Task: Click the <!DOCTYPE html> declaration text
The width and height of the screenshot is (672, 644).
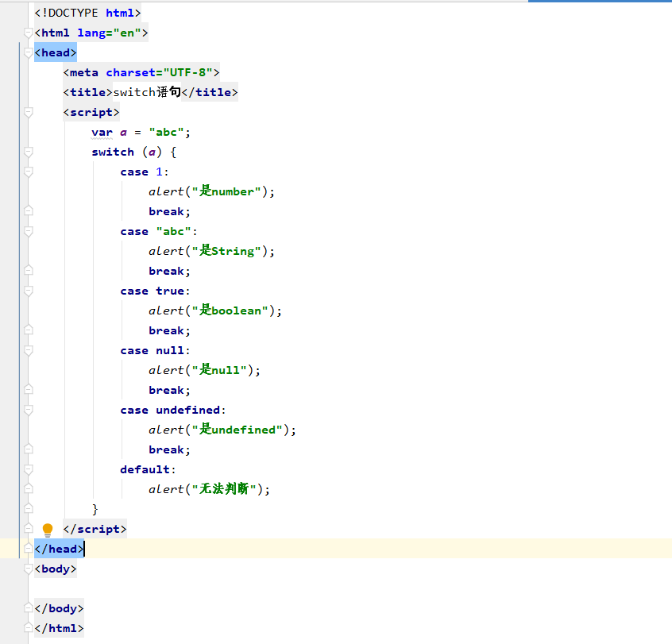Action: [x=87, y=13]
